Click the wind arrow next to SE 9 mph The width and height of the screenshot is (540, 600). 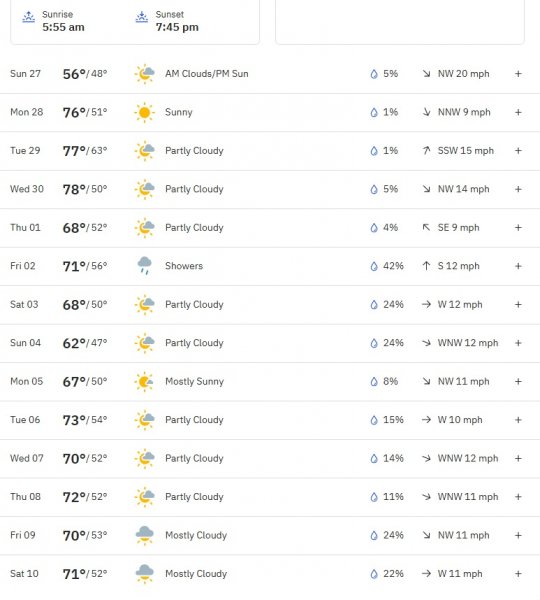pos(426,227)
